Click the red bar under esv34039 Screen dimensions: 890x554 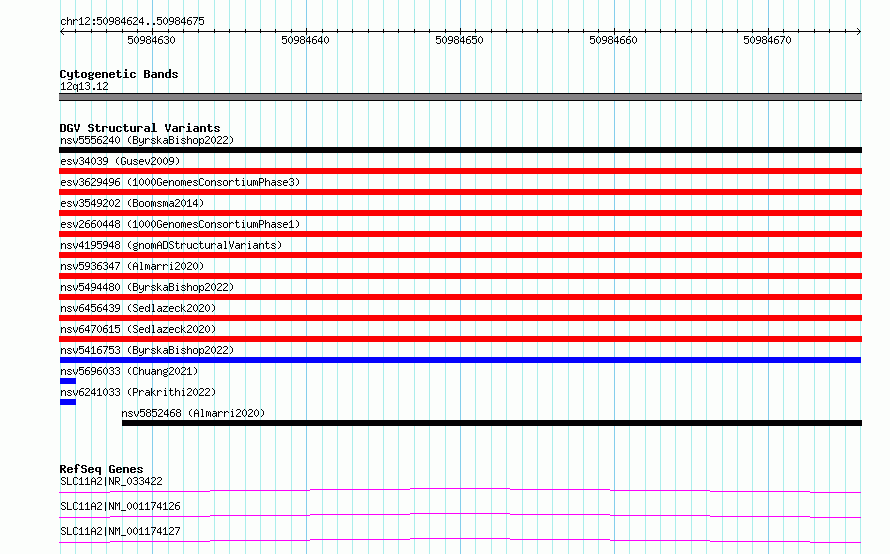click(460, 171)
